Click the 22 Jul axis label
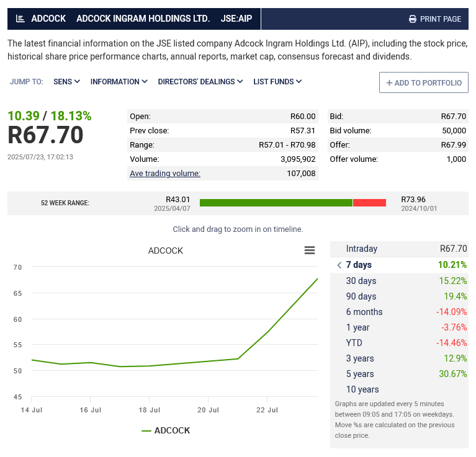476x457 pixels. 267,410
